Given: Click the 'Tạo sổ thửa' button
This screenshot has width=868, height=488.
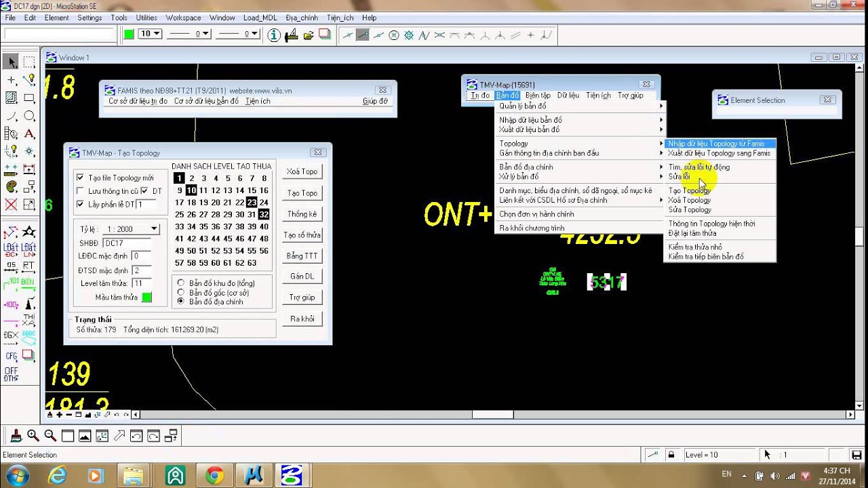Looking at the screenshot, I should tap(302, 235).
